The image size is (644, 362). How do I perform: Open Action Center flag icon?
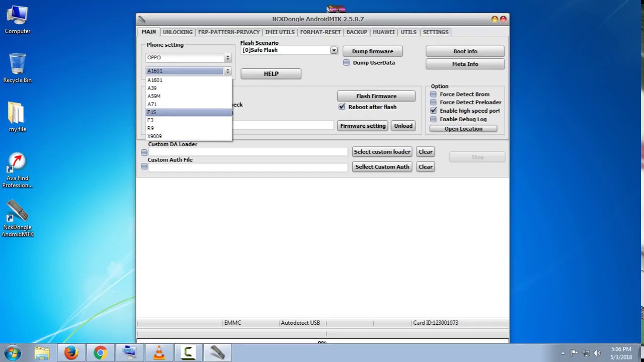point(575,353)
